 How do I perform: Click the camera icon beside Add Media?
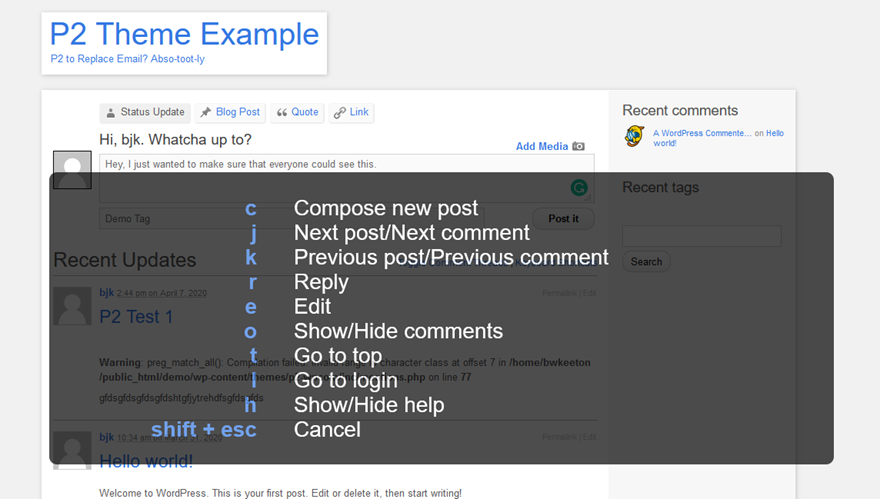click(579, 147)
